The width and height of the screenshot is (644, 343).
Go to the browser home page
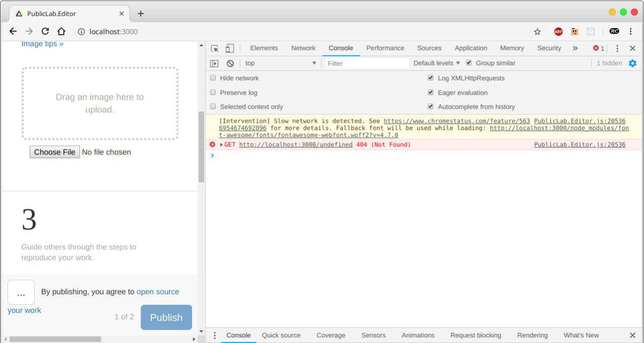coord(61,31)
